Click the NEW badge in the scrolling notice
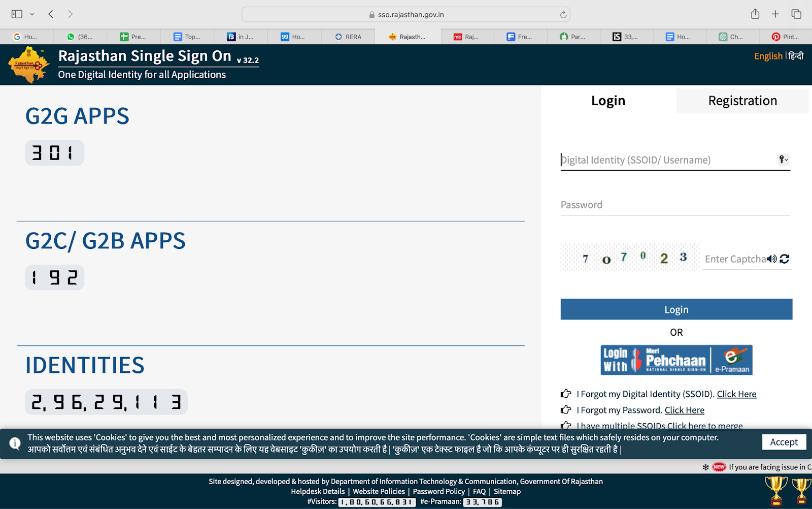The height and width of the screenshot is (509, 812). (x=719, y=467)
